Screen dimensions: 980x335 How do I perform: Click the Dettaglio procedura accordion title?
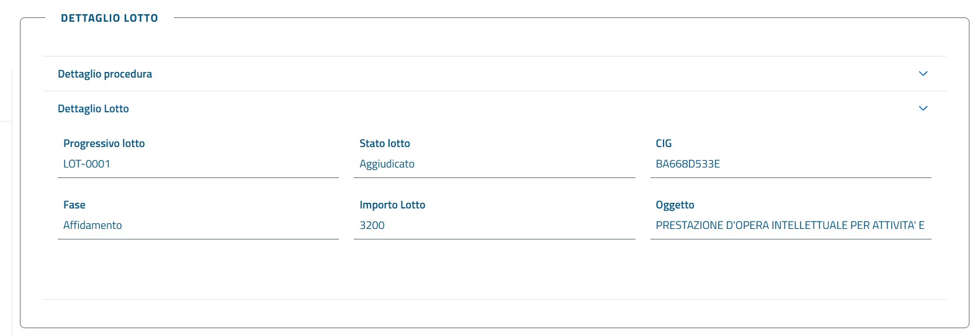[x=105, y=74]
